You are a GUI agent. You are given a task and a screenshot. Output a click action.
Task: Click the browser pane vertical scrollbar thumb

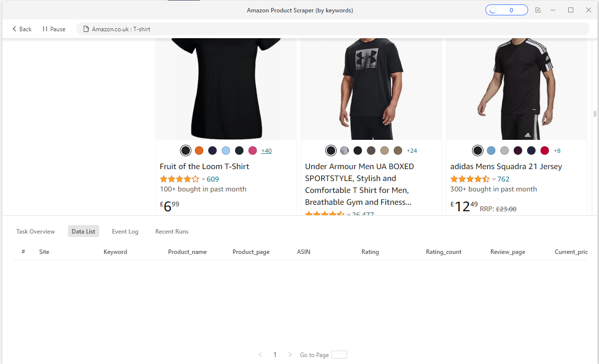point(595,114)
